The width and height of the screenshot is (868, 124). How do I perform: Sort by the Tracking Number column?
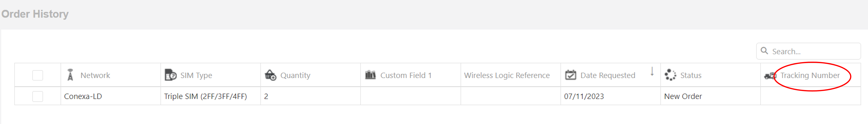(810, 75)
